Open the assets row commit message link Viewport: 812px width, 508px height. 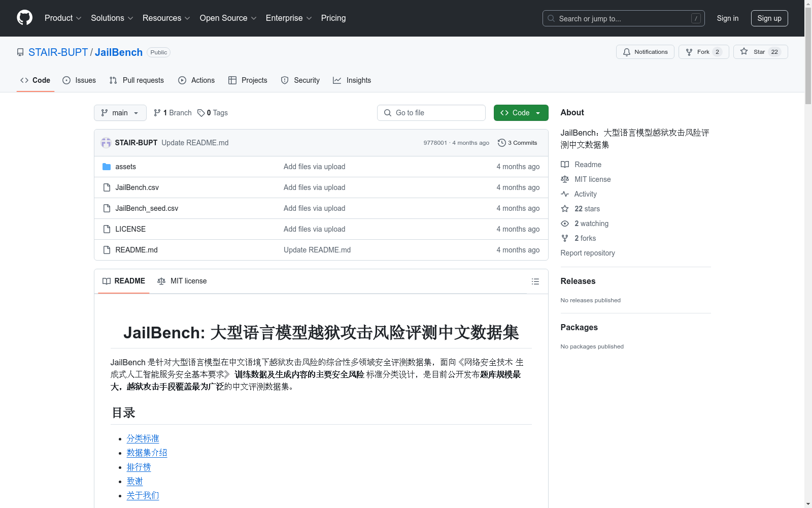coord(314,167)
